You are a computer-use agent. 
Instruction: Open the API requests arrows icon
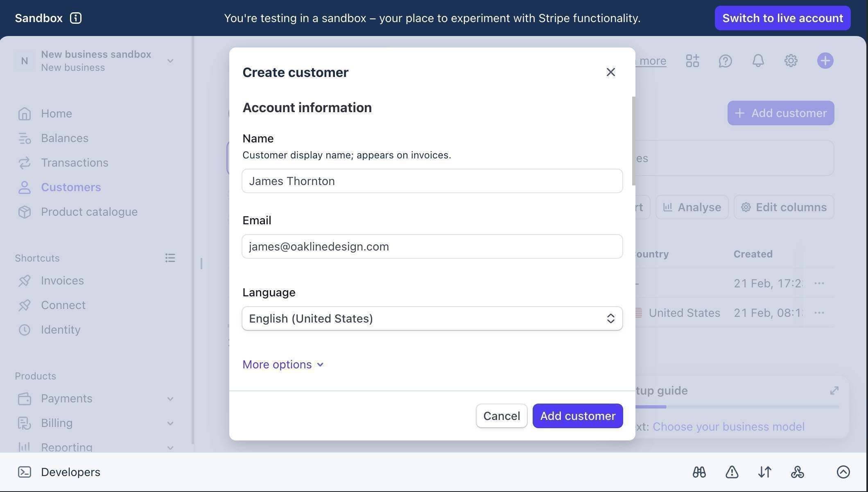tap(765, 472)
